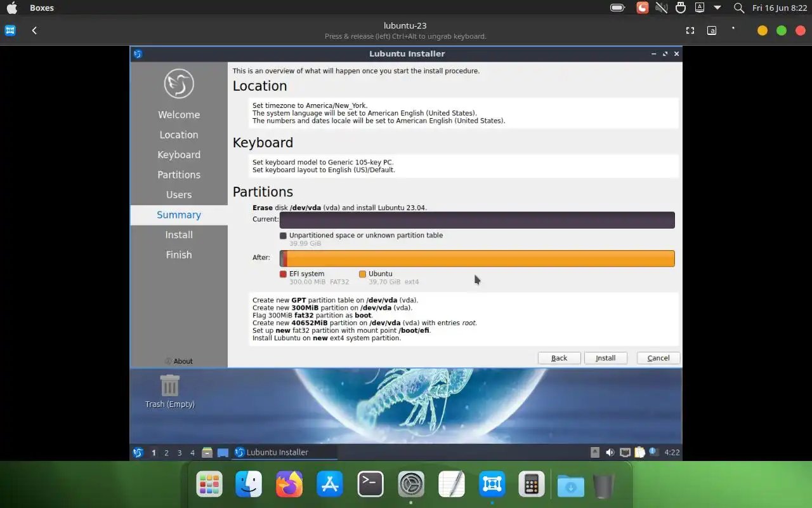Viewport: 812px width, 508px height.
Task: Click the Install button in Lubuntu Installer
Action: click(x=605, y=358)
